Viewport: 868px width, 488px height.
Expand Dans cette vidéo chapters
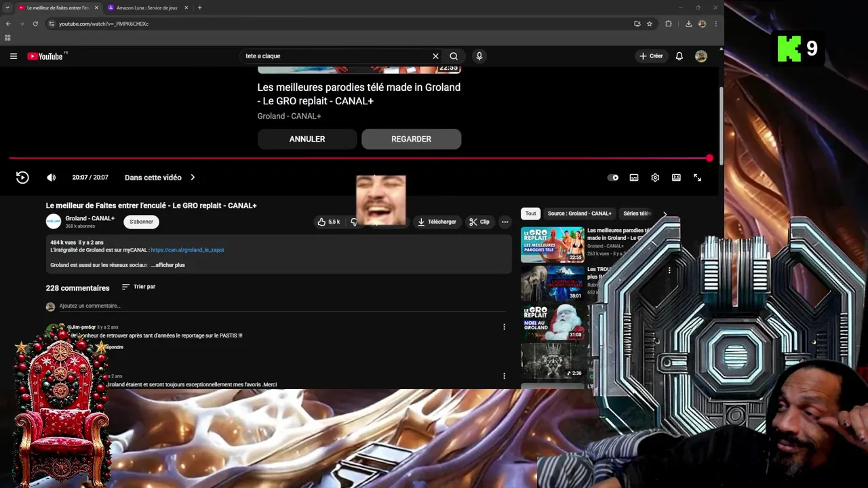160,178
